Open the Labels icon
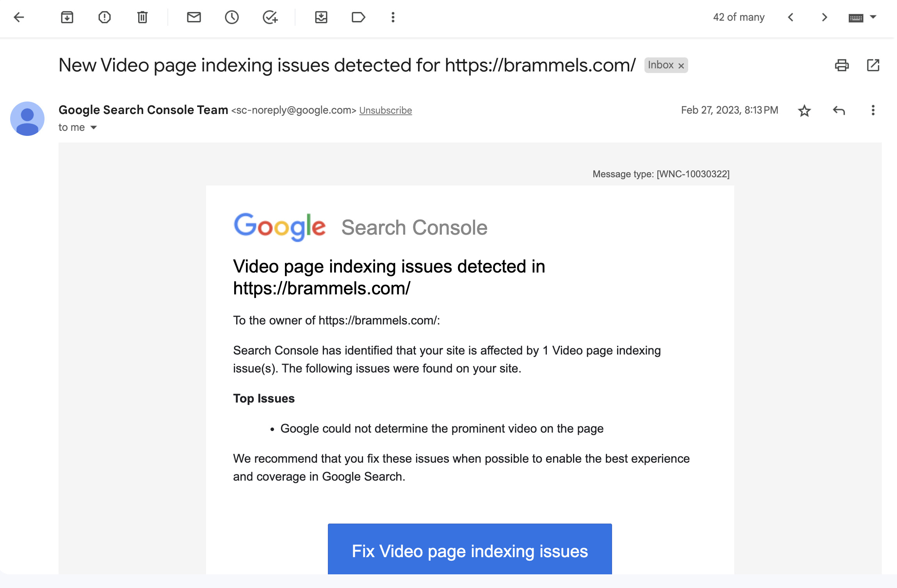Viewport: 897px width, 588px height. pyautogui.click(x=358, y=17)
